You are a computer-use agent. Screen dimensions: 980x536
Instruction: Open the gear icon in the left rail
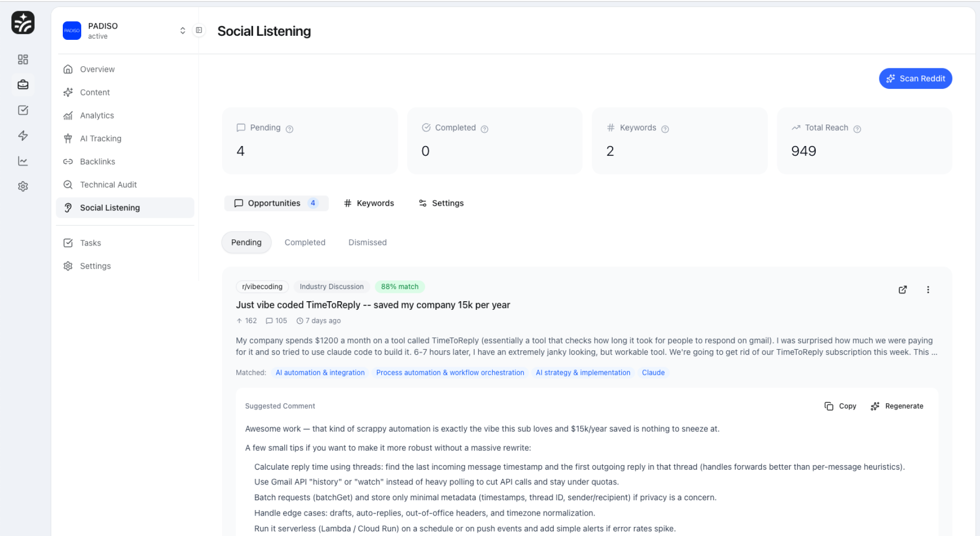tap(23, 186)
